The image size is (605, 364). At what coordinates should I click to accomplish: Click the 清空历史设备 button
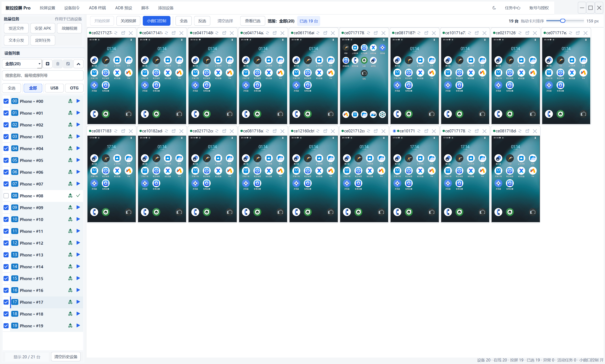click(x=66, y=357)
